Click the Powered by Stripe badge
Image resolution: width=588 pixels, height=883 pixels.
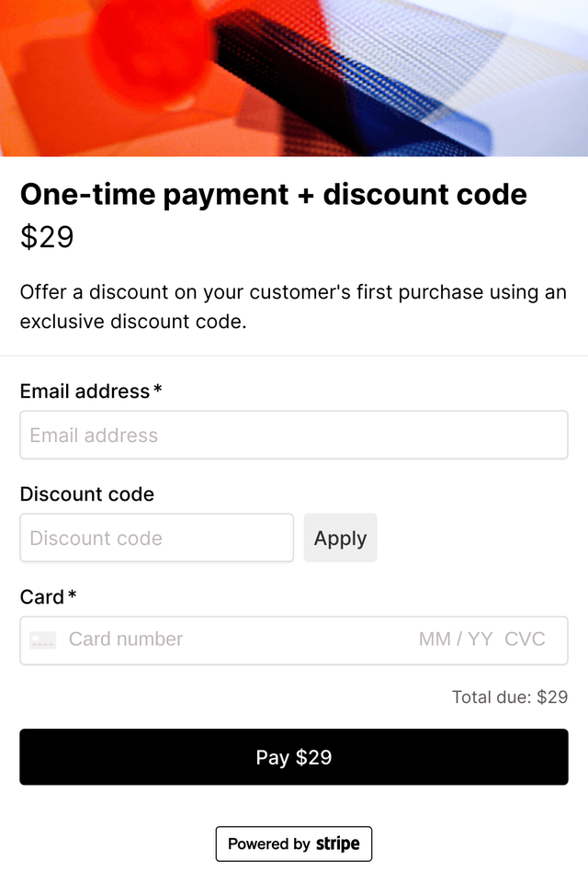click(293, 843)
